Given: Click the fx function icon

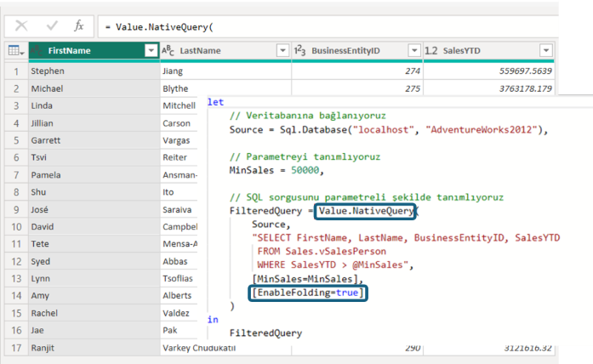Looking at the screenshot, I should coord(78,26).
